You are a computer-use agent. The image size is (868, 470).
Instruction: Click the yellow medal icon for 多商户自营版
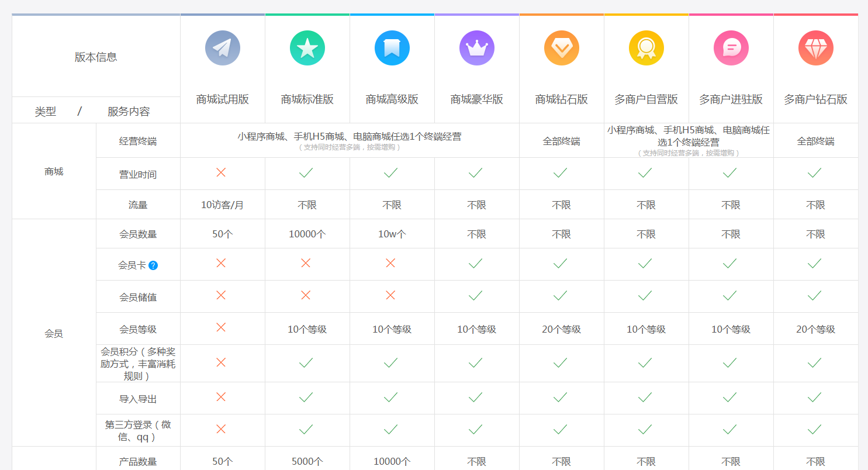646,48
